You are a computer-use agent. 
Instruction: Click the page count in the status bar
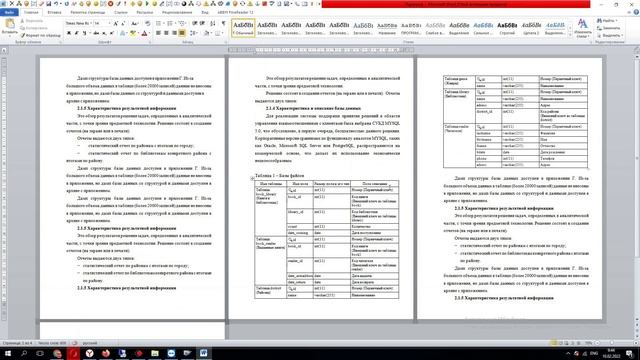coord(17,343)
